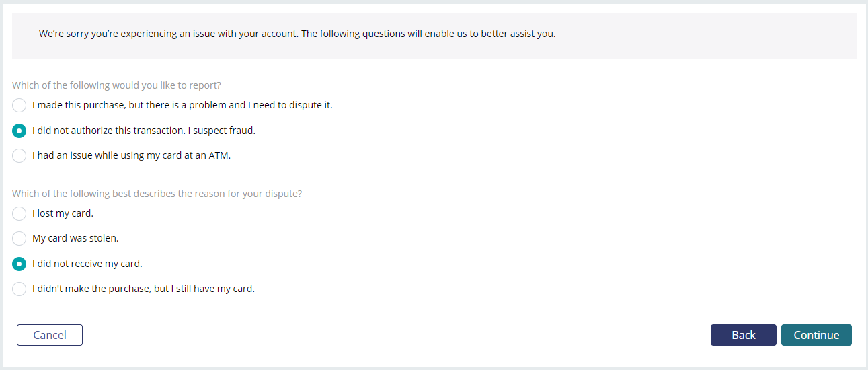Choose the 'My card was stolen' radio button
Image resolution: width=868 pixels, height=370 pixels.
(19, 238)
